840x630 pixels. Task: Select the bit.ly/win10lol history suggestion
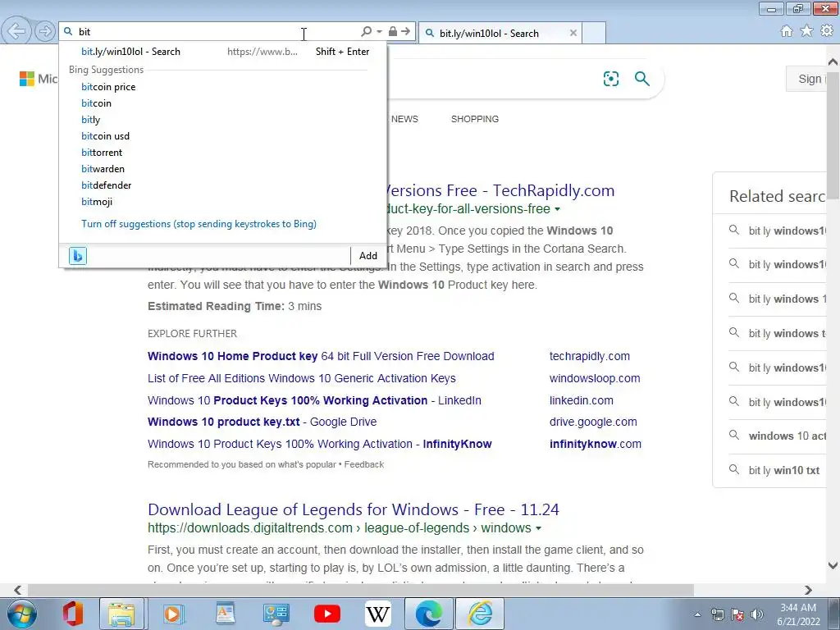222,52
